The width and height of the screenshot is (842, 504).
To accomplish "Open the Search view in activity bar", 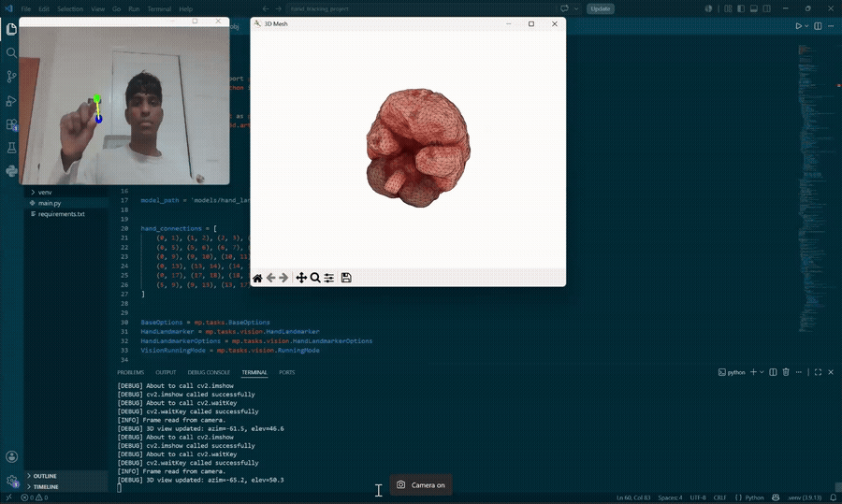I will [x=11, y=52].
